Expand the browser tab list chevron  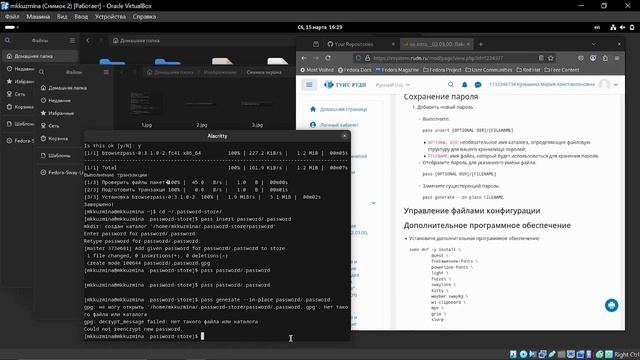tap(594, 44)
